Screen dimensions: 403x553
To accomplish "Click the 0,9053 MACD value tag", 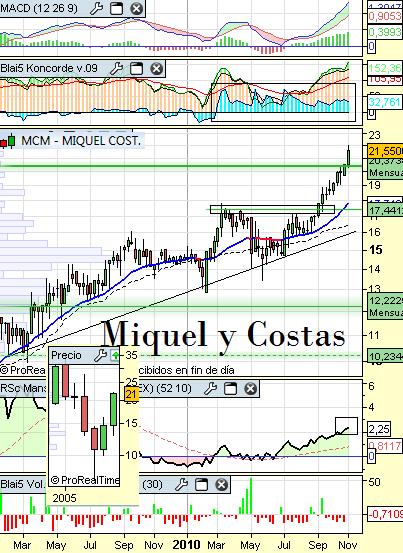I will [x=385, y=16].
